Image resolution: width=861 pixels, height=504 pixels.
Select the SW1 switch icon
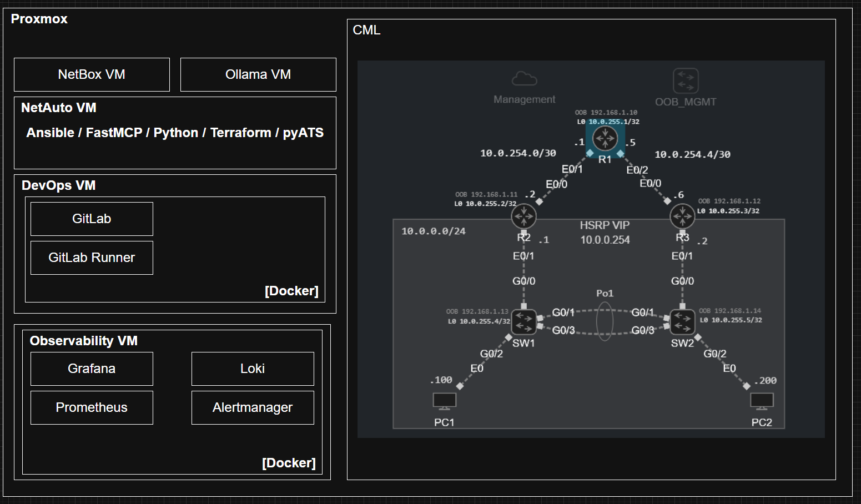coord(523,322)
